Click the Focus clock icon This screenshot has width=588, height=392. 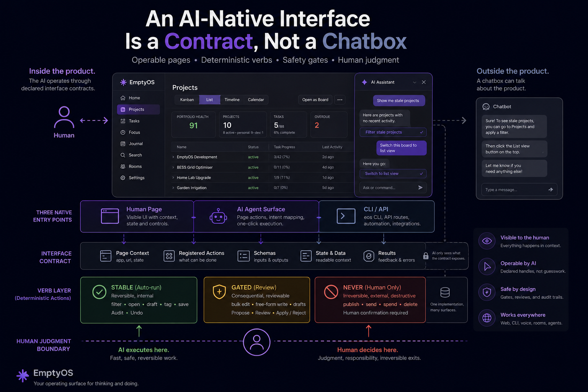coord(123,132)
